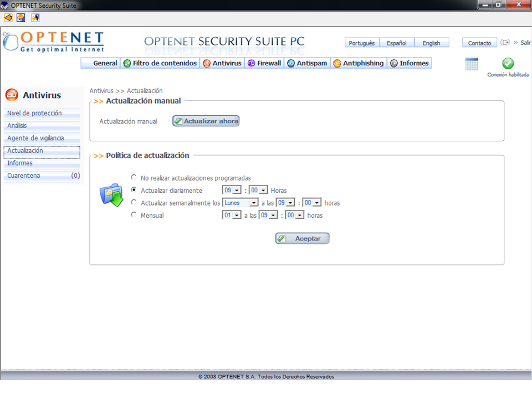The height and width of the screenshot is (399, 532).
Task: Choose the Mensual update option
Action: pos(134,215)
